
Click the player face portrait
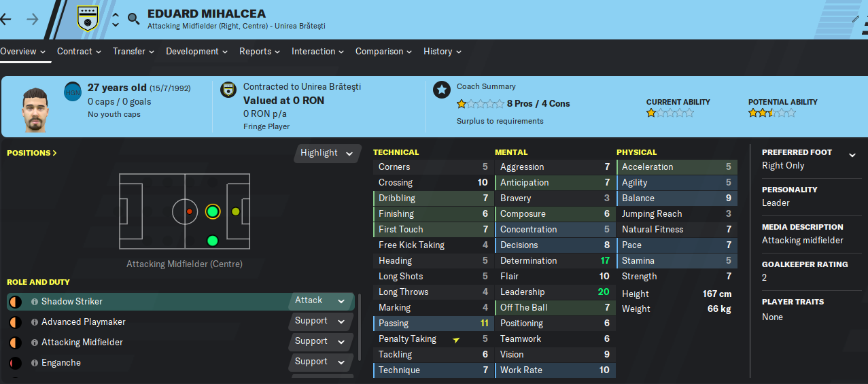[x=33, y=109]
